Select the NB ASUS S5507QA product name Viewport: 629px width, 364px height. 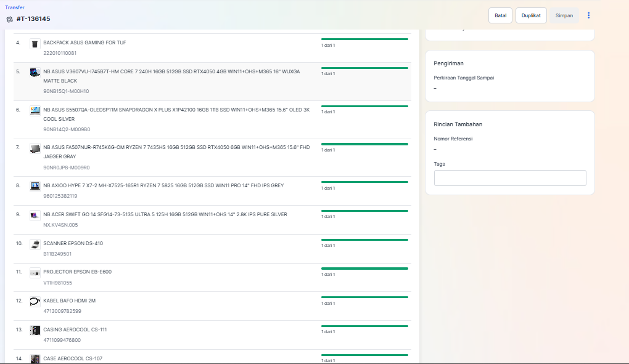point(176,114)
